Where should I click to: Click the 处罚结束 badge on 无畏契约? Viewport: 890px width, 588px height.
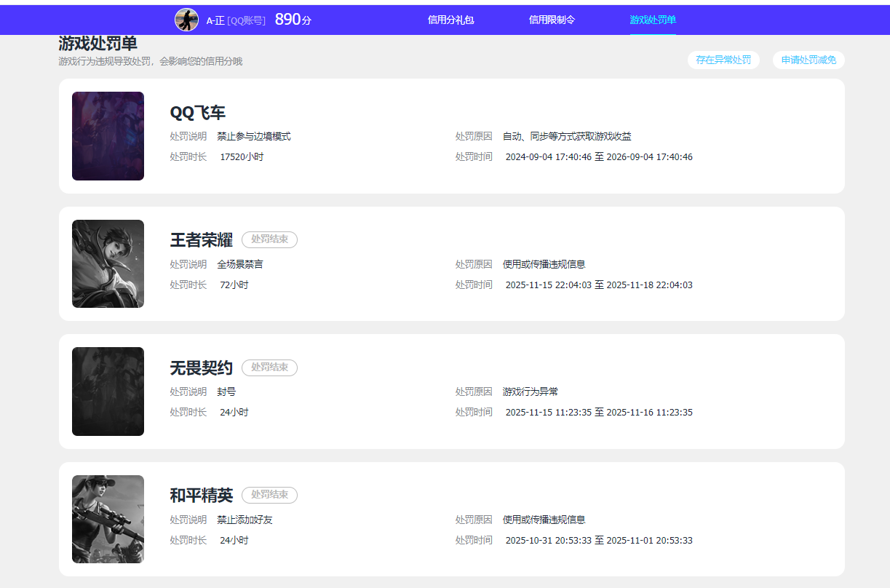tap(269, 367)
